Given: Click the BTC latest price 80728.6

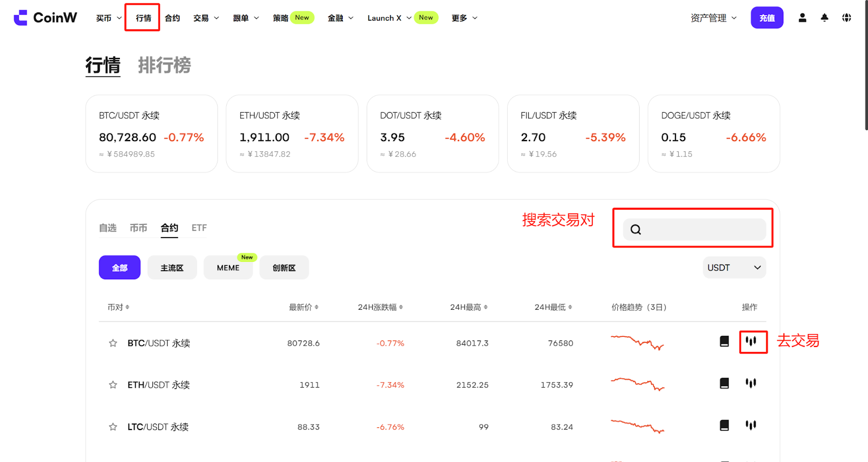Looking at the screenshot, I should pos(303,343).
